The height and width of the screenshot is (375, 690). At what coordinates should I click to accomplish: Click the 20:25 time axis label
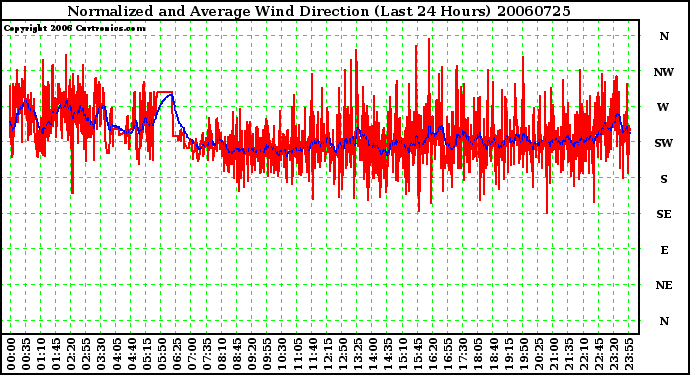538,354
